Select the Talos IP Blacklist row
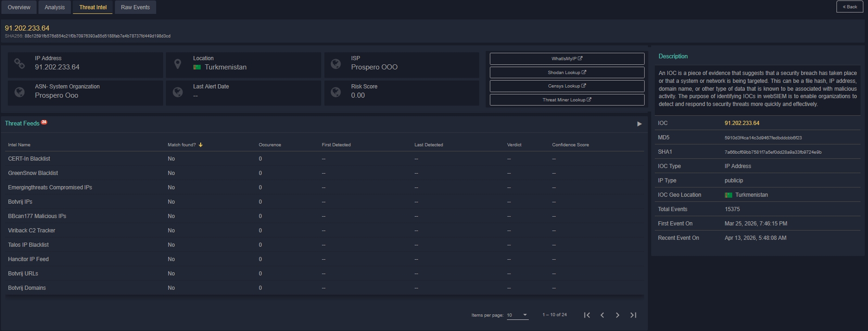The image size is (868, 331). [324, 245]
